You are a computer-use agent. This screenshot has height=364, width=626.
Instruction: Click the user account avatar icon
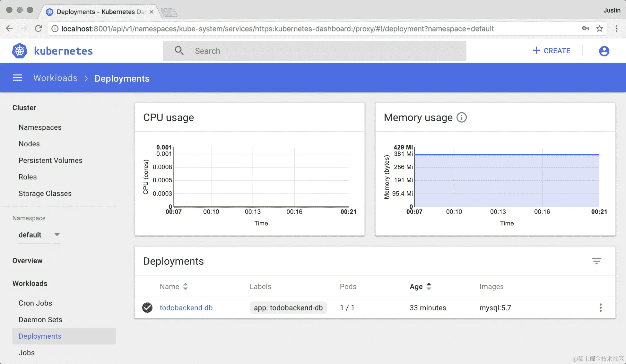[x=604, y=51]
